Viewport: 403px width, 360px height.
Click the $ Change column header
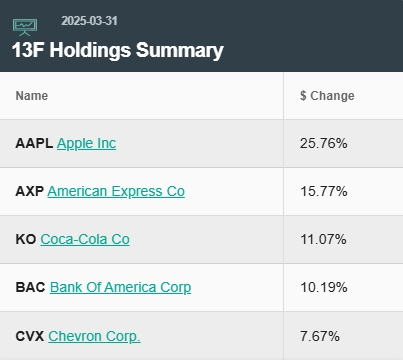click(327, 96)
